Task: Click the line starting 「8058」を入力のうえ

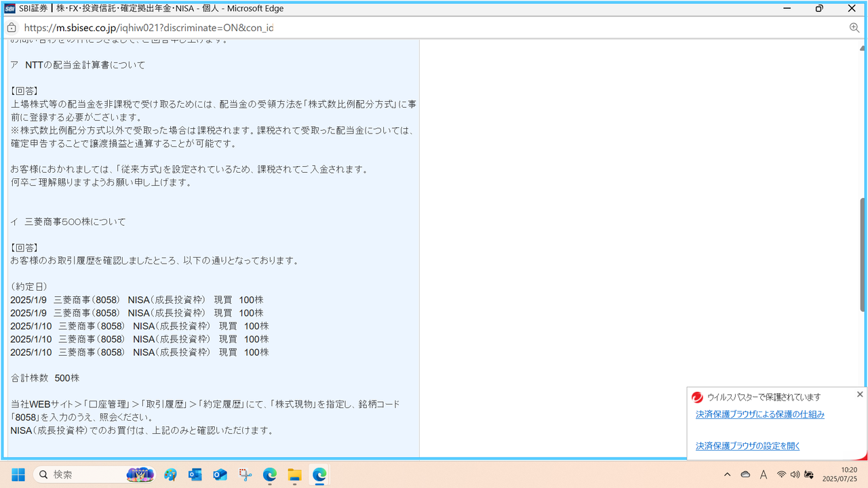Action: click(81, 418)
